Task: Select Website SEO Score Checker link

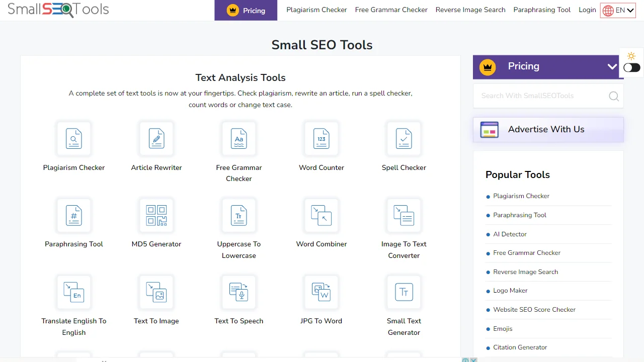Action: tap(534, 310)
